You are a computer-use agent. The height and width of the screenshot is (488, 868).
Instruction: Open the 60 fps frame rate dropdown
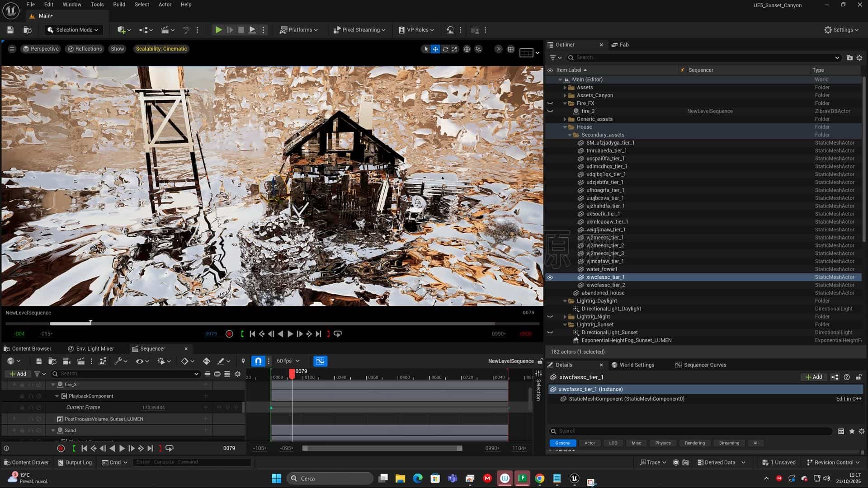point(288,361)
